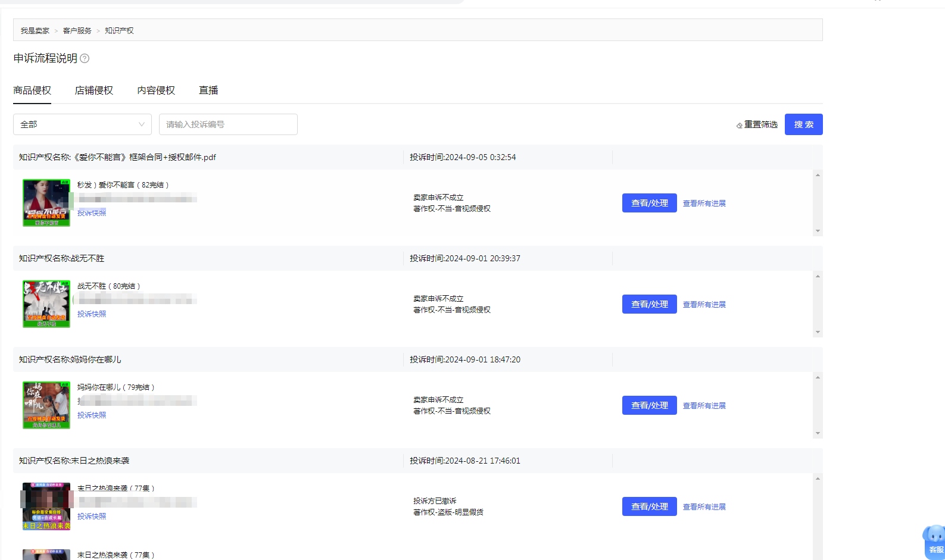945x560 pixels.
Task: Click the reset icon beside 重置筛选
Action: point(740,125)
